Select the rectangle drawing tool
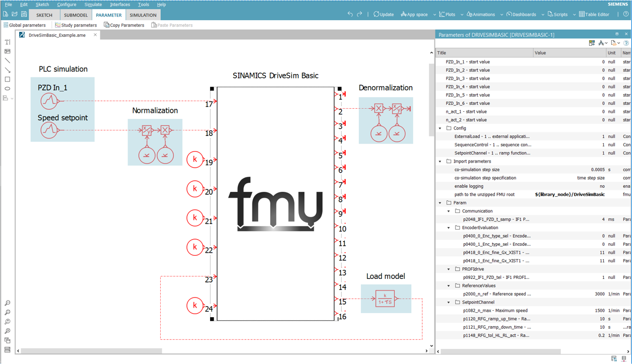The width and height of the screenshot is (632, 364). point(8,80)
